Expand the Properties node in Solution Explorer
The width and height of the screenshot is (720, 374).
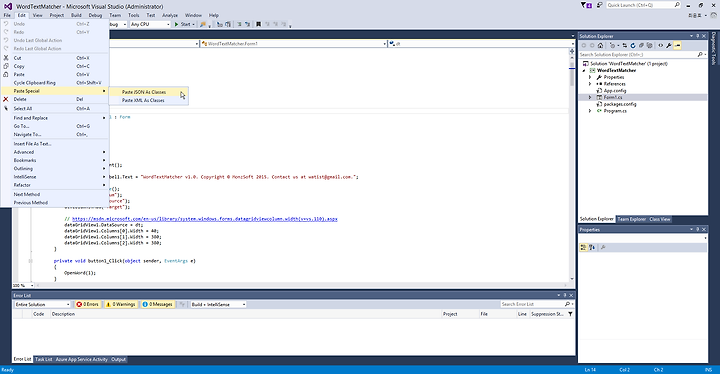(x=590, y=77)
